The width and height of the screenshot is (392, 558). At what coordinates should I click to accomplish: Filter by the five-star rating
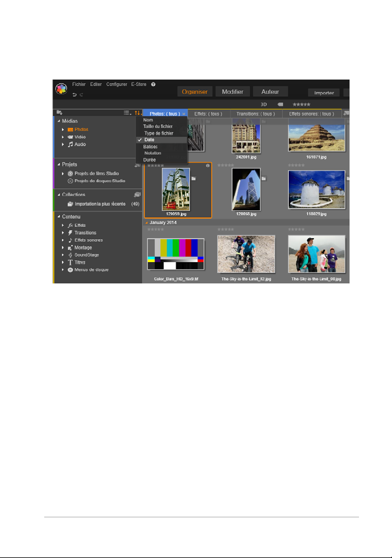302,104
